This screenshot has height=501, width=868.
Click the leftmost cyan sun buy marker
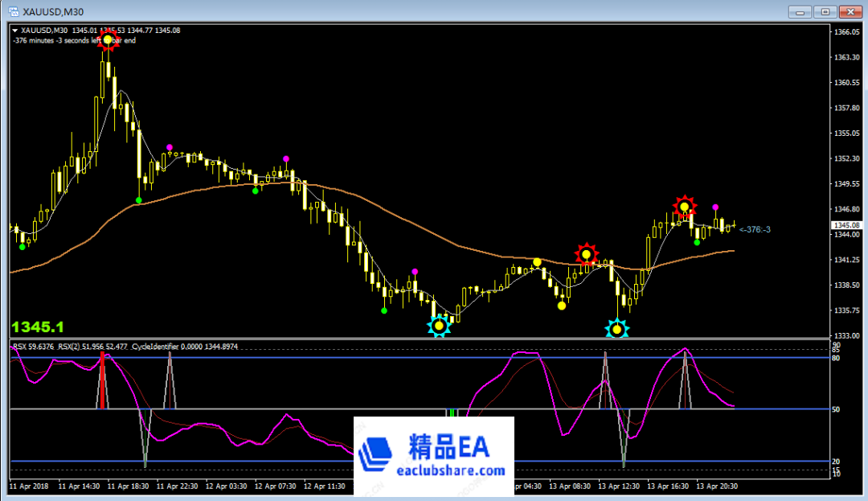pos(439,326)
